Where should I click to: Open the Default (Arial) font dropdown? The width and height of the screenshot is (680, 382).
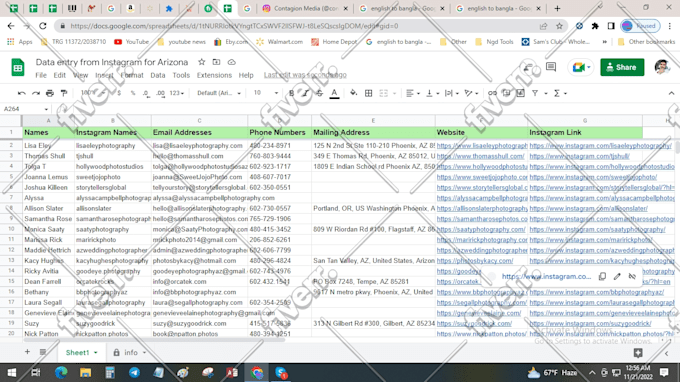[x=219, y=93]
